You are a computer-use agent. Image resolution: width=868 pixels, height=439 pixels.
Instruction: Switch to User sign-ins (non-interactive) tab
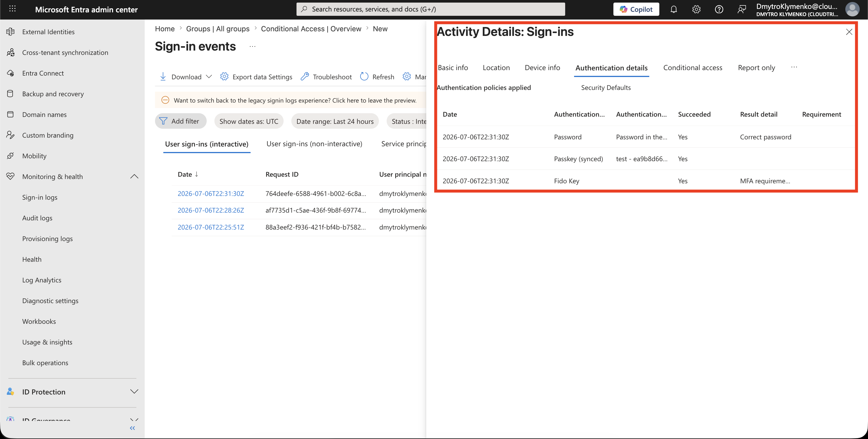pos(314,144)
